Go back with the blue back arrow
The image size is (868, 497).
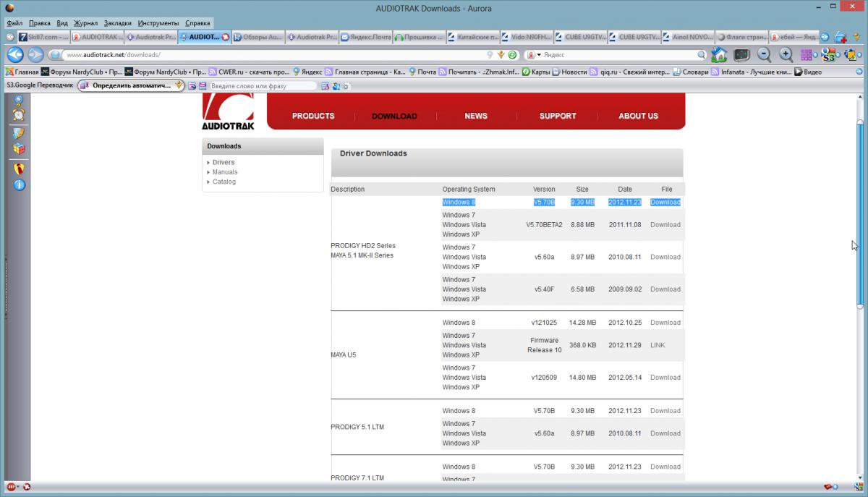(x=15, y=55)
